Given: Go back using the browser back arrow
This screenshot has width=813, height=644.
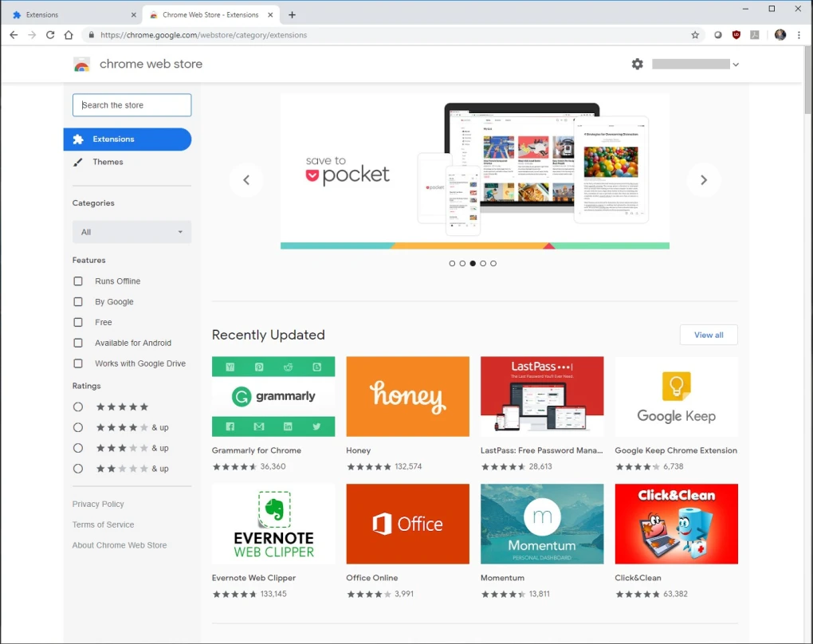Looking at the screenshot, I should point(14,35).
